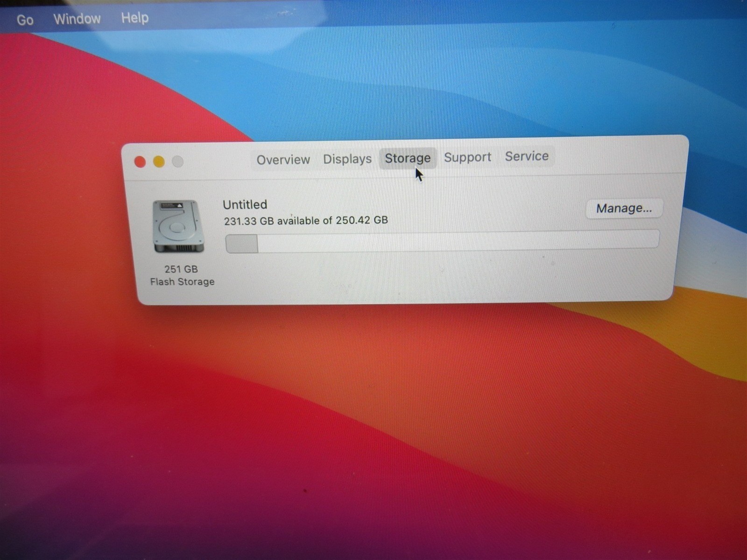The height and width of the screenshot is (560, 747).
Task: Click the Manage... button
Action: pyautogui.click(x=624, y=208)
